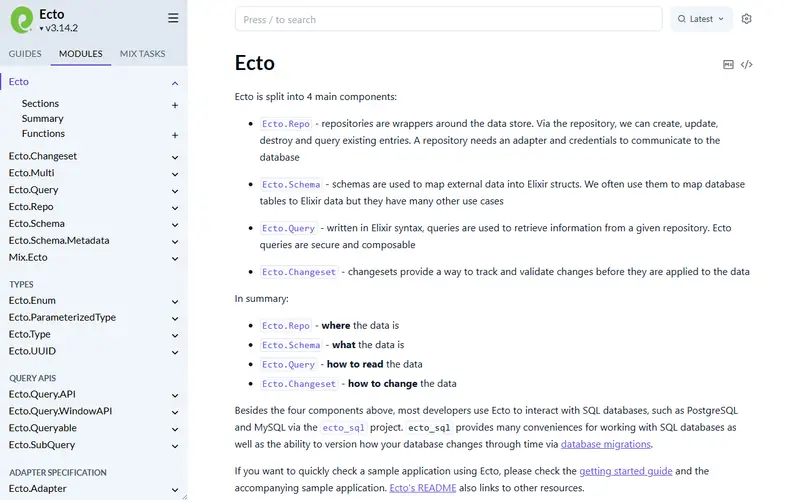Open the Latest version dropdown
The height and width of the screenshot is (500, 800).
(x=701, y=19)
